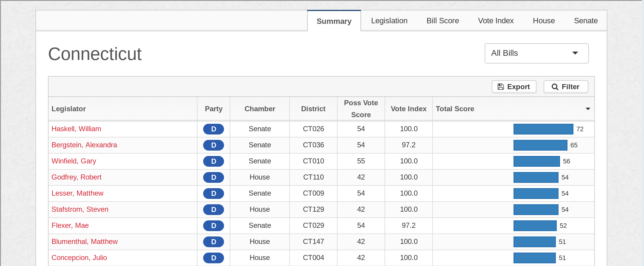Click the Filter button

point(566,87)
